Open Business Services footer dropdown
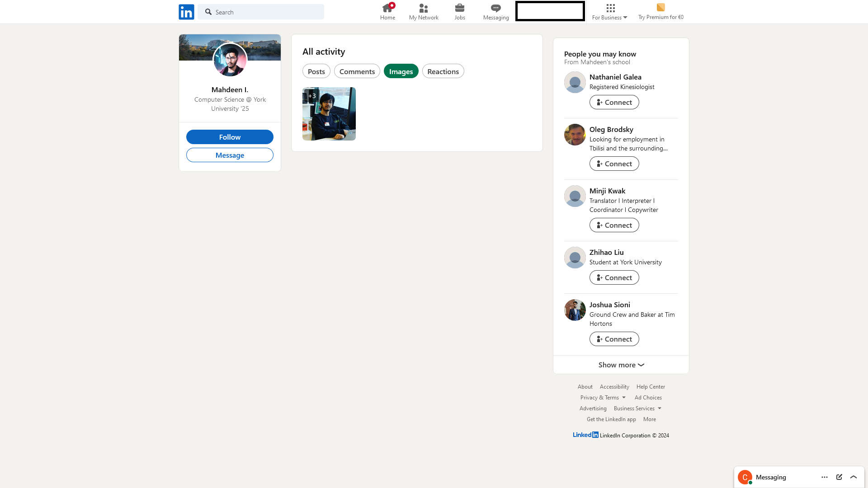 coord(637,408)
